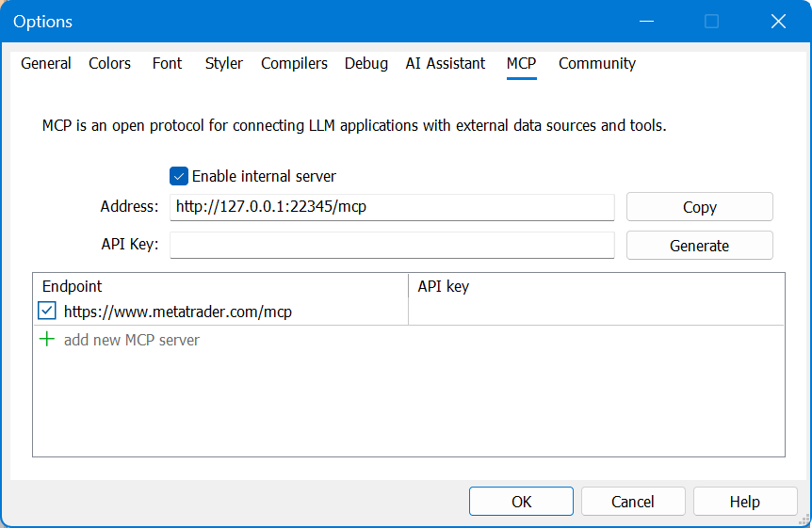812x528 pixels.
Task: Generate a new API key
Action: 700,246
